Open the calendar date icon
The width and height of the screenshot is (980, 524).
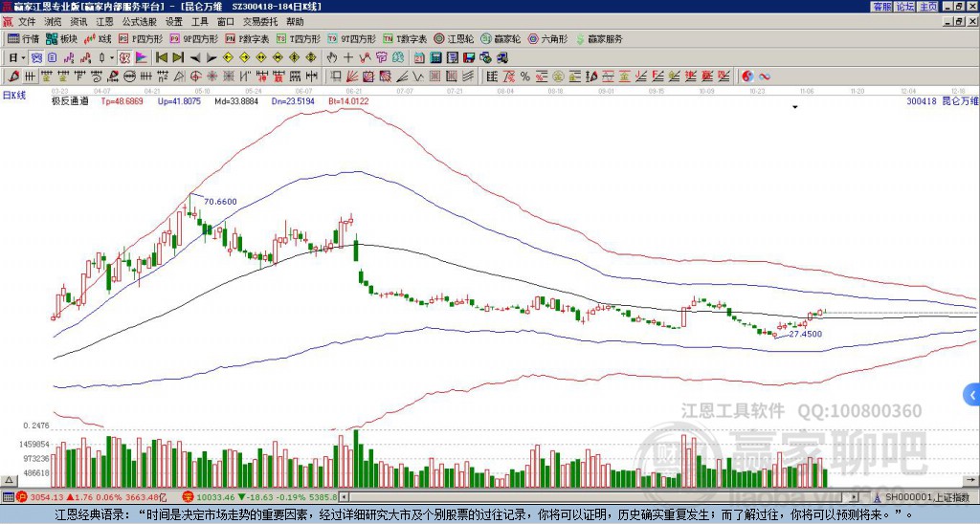[419, 57]
